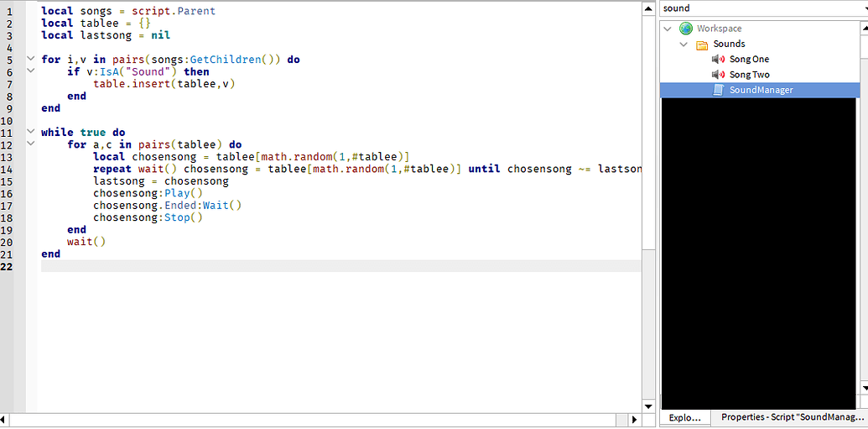Image resolution: width=868 pixels, height=429 pixels.
Task: Select the SoundManager script row
Action: pos(760,90)
